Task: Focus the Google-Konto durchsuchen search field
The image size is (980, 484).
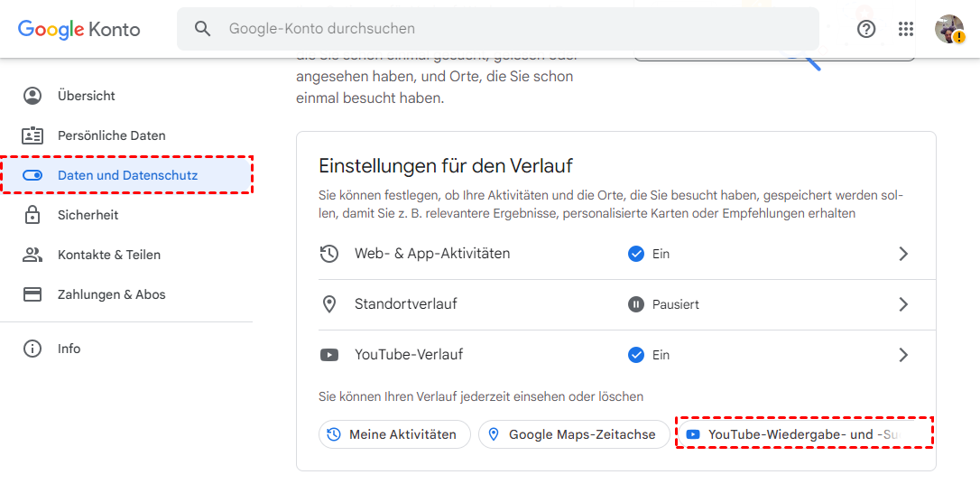Action: pyautogui.click(x=497, y=29)
